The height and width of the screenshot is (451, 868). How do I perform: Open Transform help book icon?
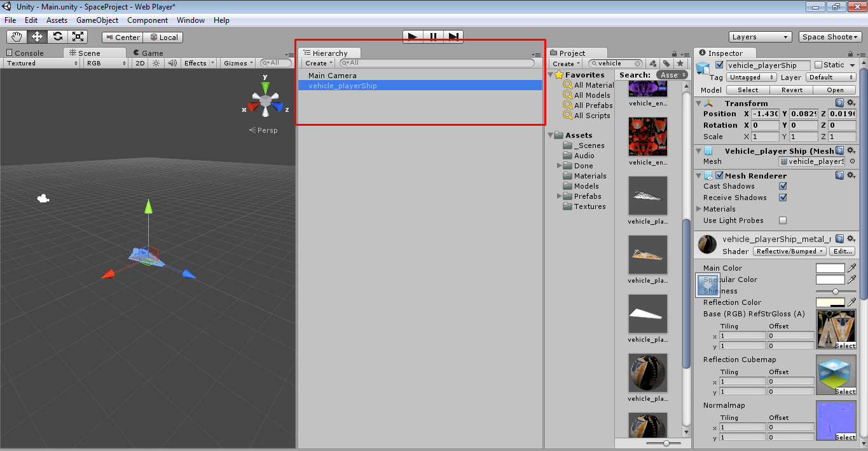(x=840, y=103)
